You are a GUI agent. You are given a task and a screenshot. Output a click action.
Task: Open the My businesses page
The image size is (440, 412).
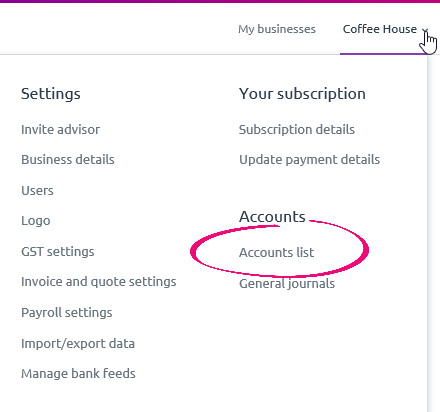coord(277,29)
